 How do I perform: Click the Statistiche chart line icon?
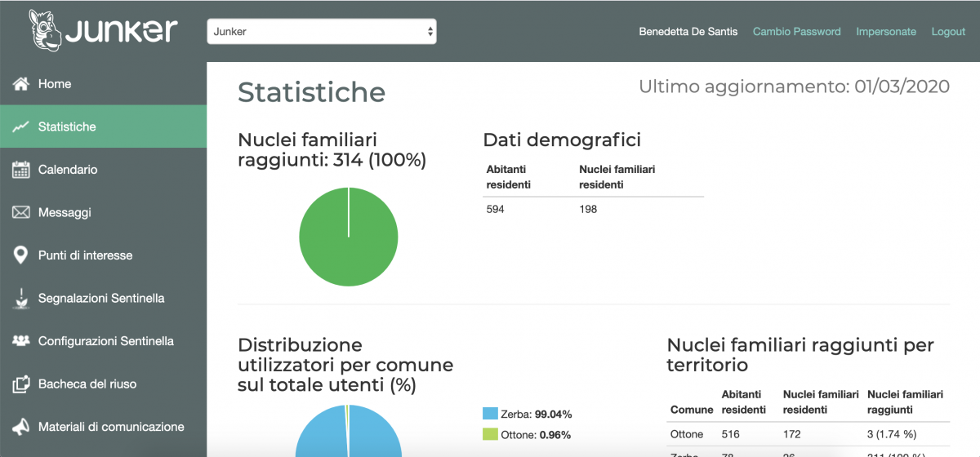21,127
